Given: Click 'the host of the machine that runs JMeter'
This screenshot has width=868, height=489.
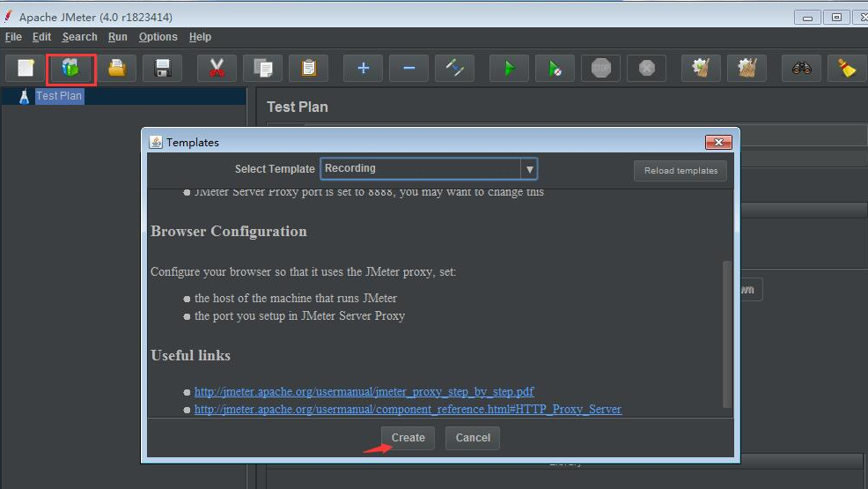Looking at the screenshot, I should (x=296, y=298).
